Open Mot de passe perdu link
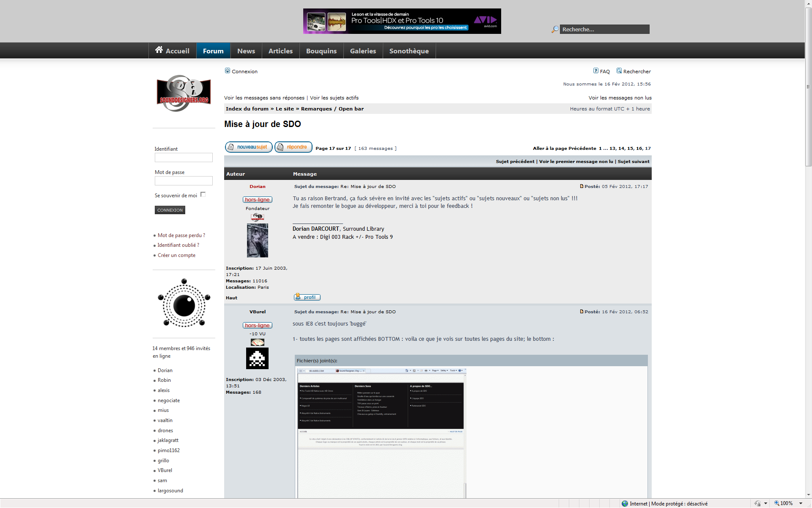The width and height of the screenshot is (812, 508). coord(181,235)
